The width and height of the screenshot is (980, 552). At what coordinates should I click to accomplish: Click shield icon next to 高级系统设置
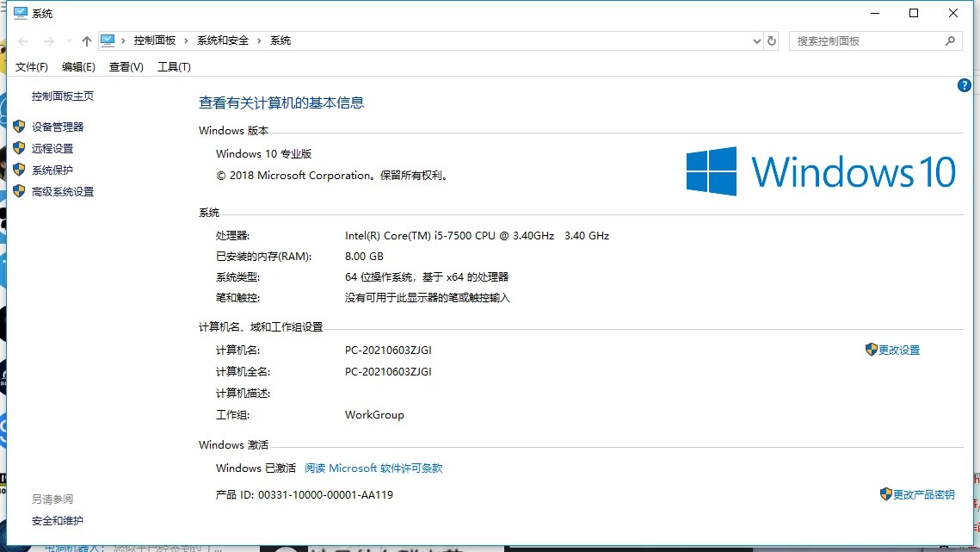pos(20,191)
